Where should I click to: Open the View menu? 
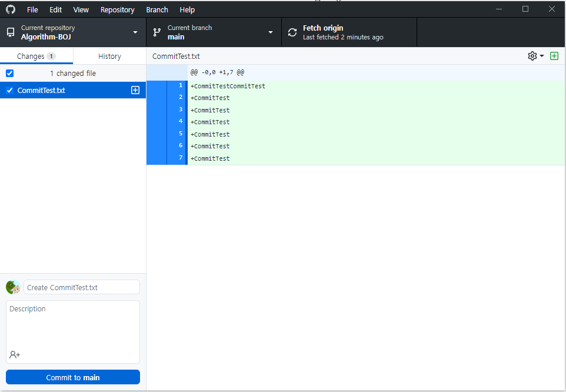pyautogui.click(x=81, y=10)
